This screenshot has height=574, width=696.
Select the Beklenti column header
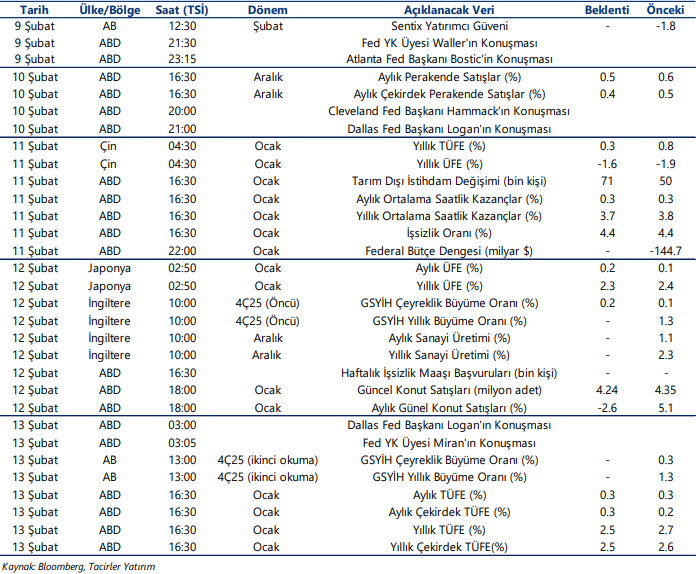click(606, 7)
